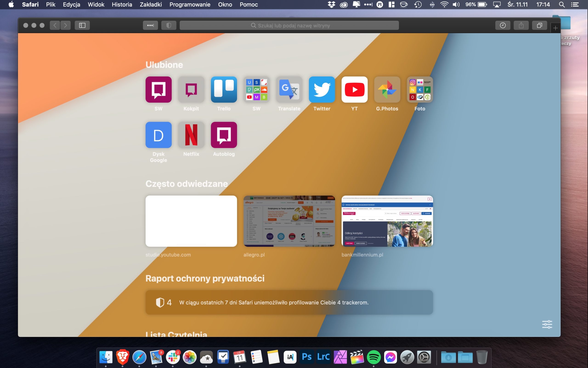588x368 pixels.
Task: Open the Okno menu
Action: pos(225,4)
